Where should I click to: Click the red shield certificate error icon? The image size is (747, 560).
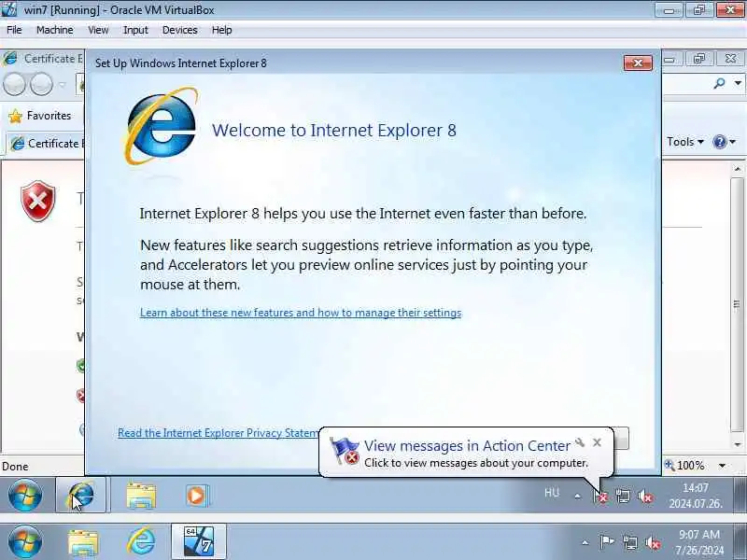pyautogui.click(x=38, y=201)
